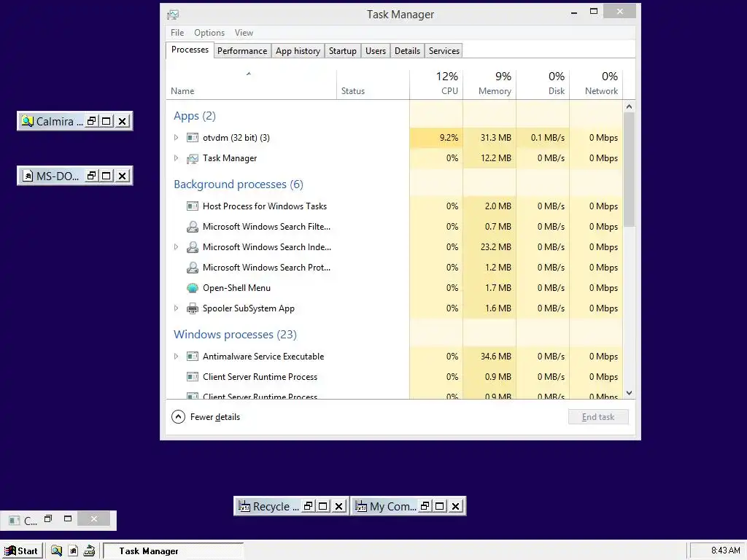
Task: Click the scrollbar up arrow
Action: (629, 106)
